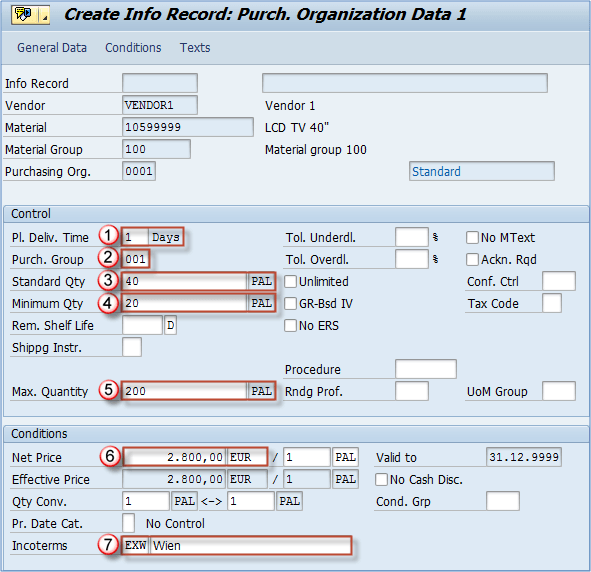
Task: Open the Texts view
Action: tap(195, 48)
